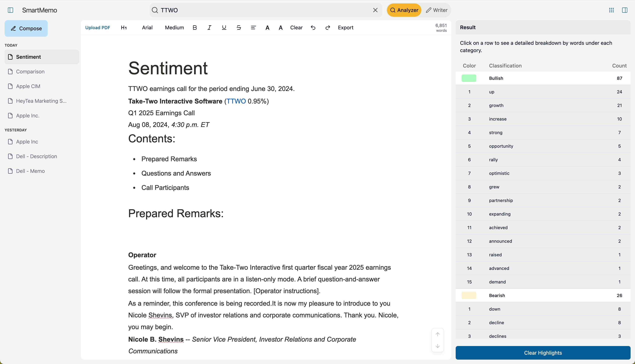Toggle the left sidebar panel icon
The image size is (635, 364).
click(x=10, y=10)
